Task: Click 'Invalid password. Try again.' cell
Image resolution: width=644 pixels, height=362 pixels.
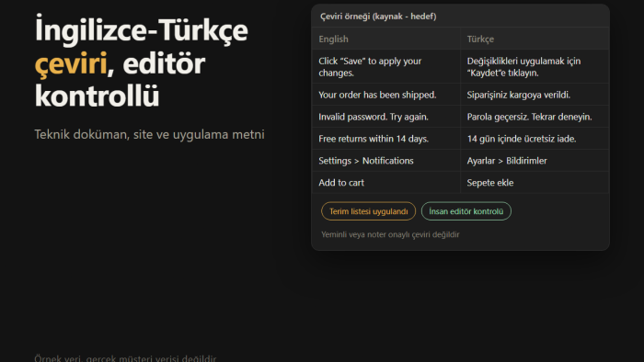Action: point(386,117)
